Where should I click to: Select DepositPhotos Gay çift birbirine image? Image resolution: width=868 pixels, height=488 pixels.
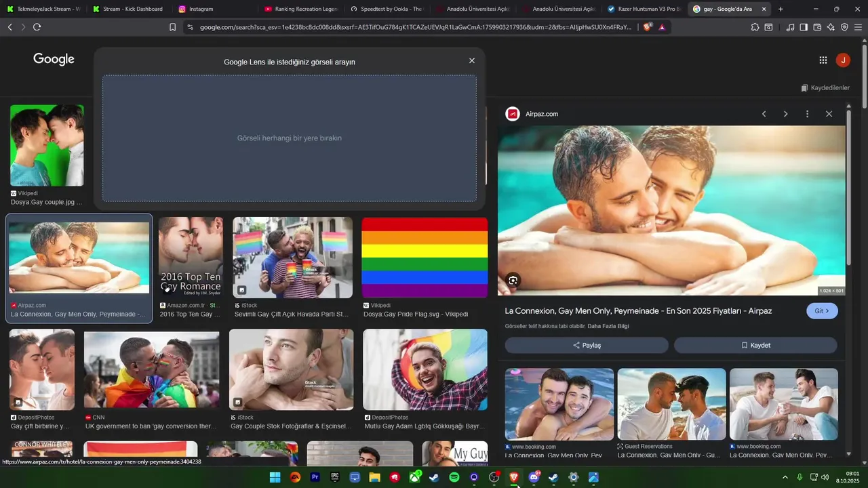coord(42,369)
